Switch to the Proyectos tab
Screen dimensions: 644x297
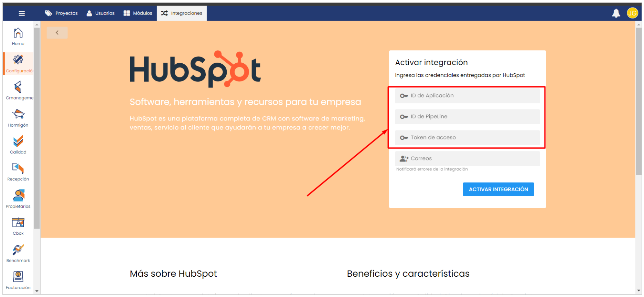[x=62, y=13]
